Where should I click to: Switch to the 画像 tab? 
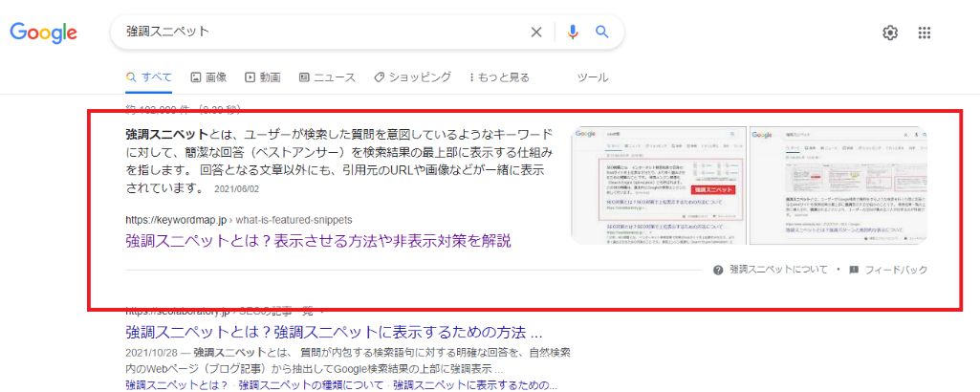pos(208,77)
